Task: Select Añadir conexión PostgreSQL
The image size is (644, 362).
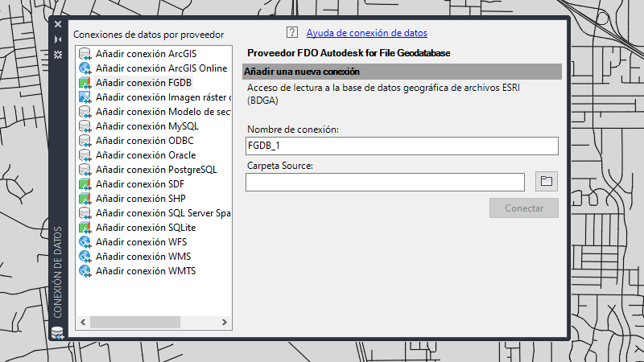Action: click(x=156, y=170)
